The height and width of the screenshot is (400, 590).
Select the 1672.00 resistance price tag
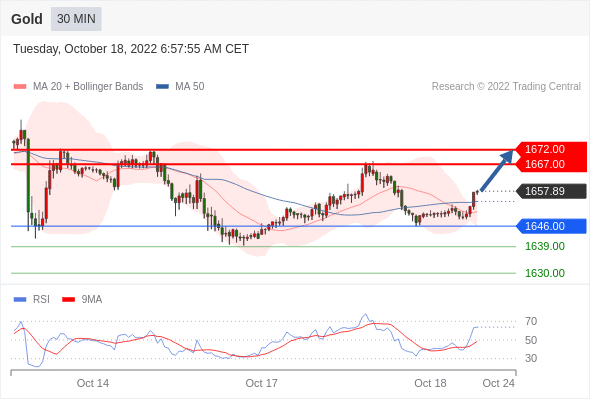551,149
